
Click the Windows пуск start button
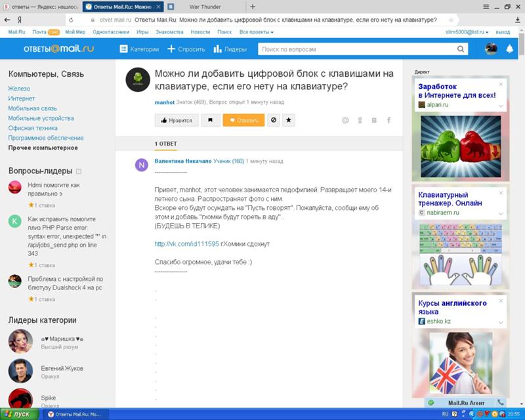(x=18, y=414)
